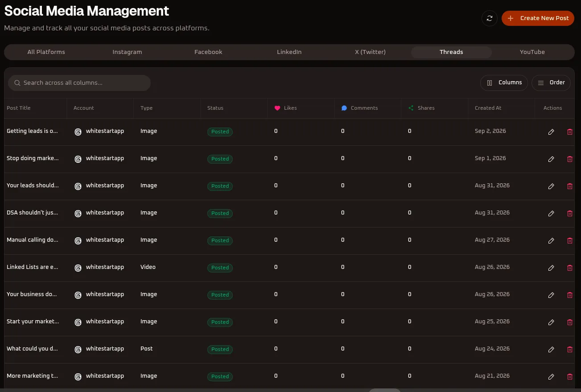The image size is (581, 392).
Task: Edit the 'Getting leads is o...' post
Action: point(551,132)
